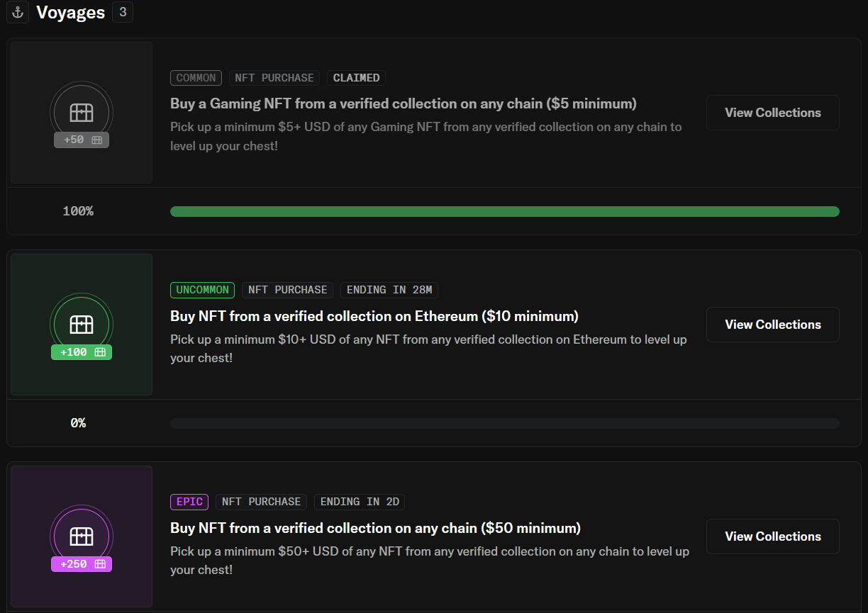Open View Collections for the Ethereum voyage
868x613 pixels.
pyautogui.click(x=772, y=325)
